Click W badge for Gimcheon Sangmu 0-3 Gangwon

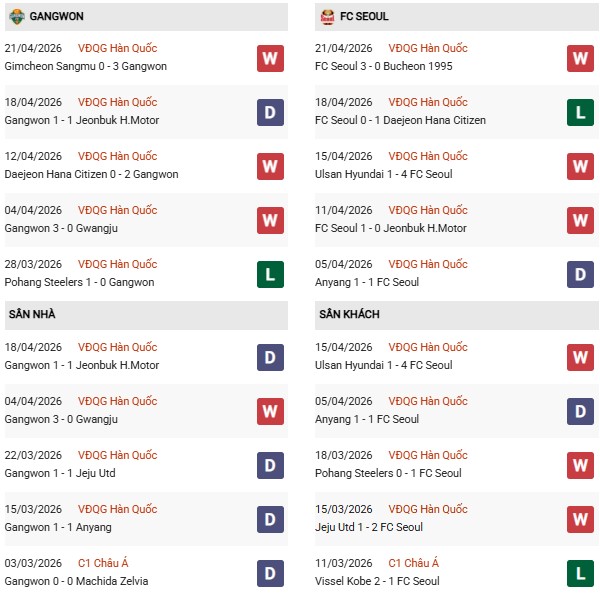click(270, 58)
